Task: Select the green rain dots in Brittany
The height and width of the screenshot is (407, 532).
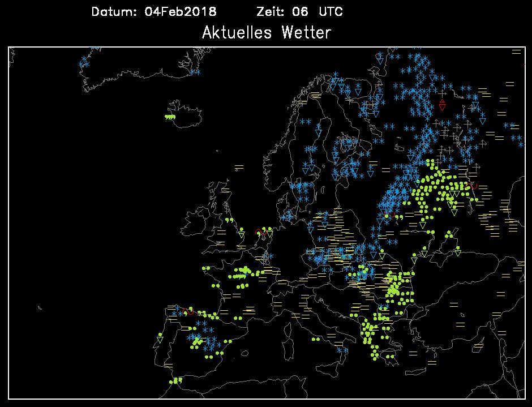Action: point(208,268)
